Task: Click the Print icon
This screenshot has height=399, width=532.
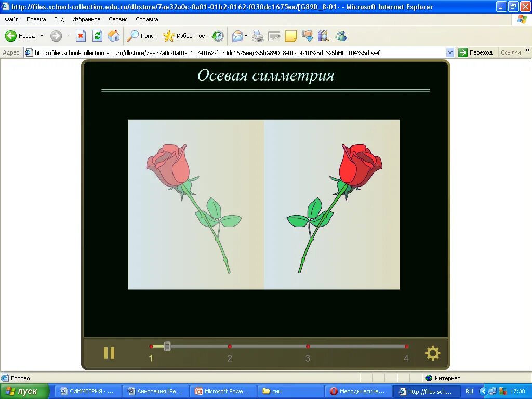Action: [x=258, y=36]
